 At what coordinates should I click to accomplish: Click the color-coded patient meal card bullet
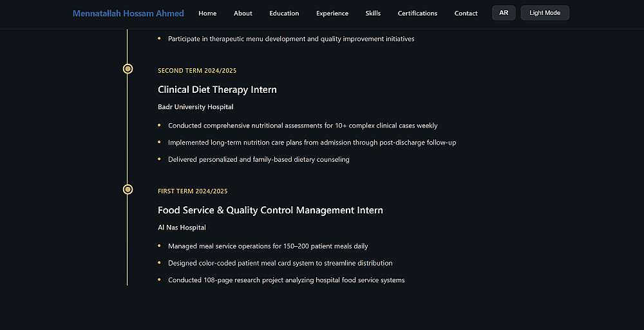click(x=280, y=263)
